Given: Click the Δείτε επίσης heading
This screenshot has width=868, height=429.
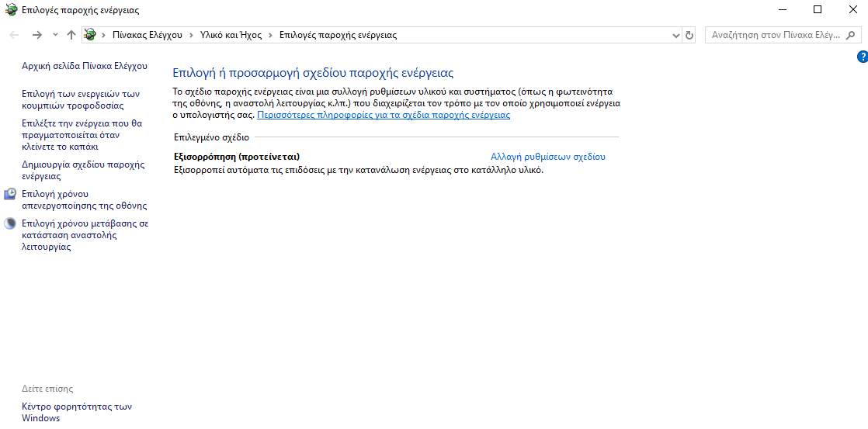Looking at the screenshot, I should point(47,389).
